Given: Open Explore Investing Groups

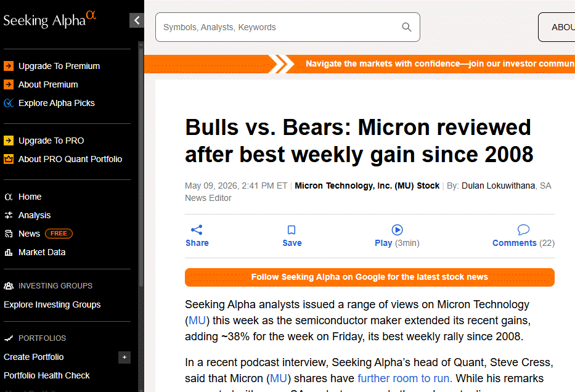Looking at the screenshot, I should click(x=52, y=304).
